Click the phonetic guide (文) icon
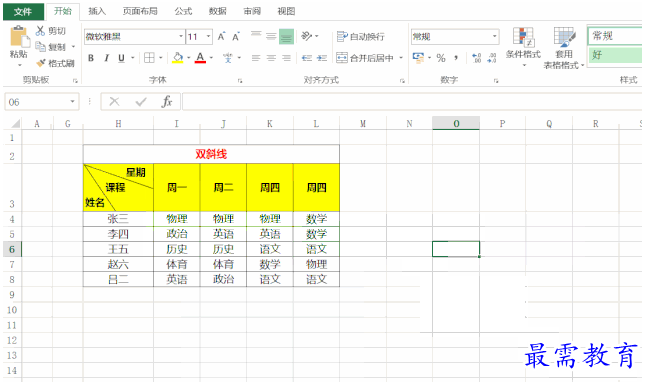 point(228,58)
